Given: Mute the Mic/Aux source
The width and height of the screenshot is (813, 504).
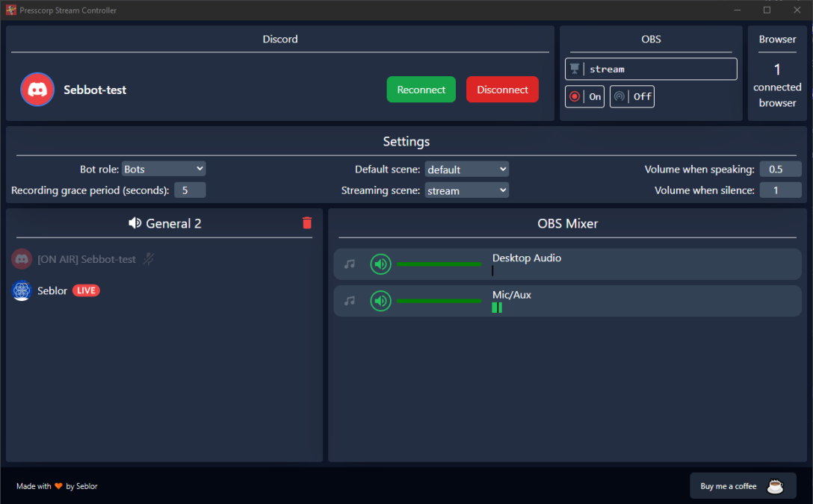Looking at the screenshot, I should point(380,301).
